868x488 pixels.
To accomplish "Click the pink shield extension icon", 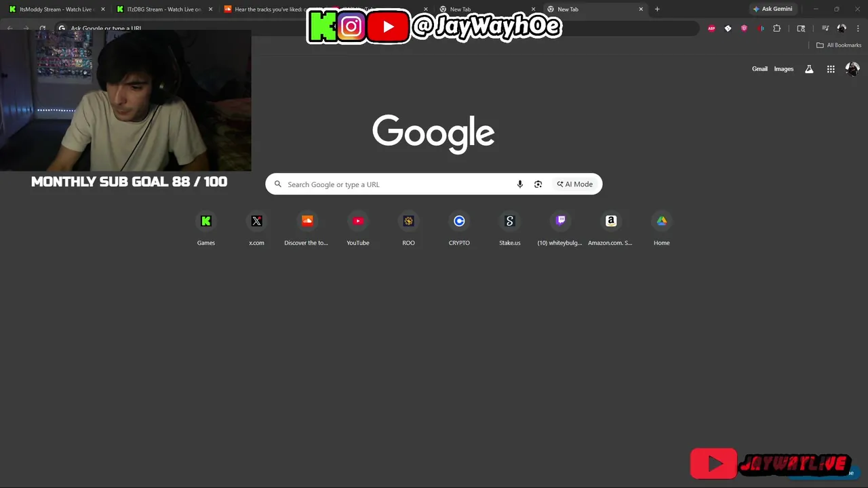I will point(744,28).
